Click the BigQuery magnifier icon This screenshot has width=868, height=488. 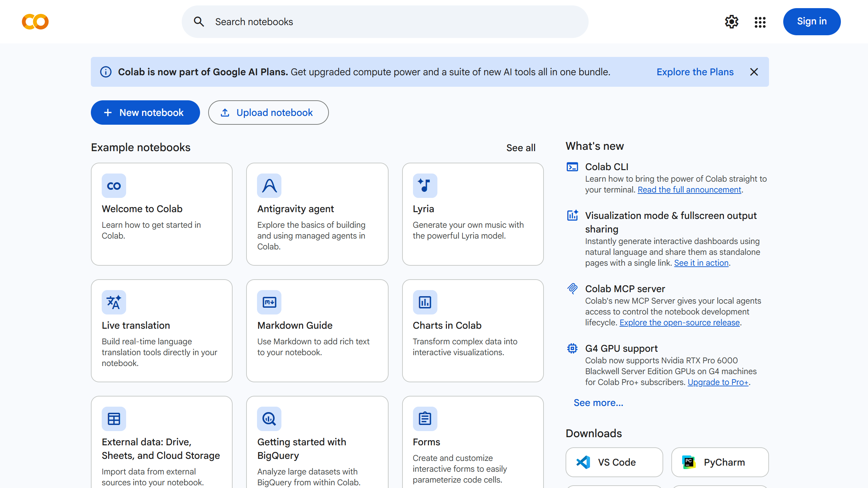(x=269, y=419)
